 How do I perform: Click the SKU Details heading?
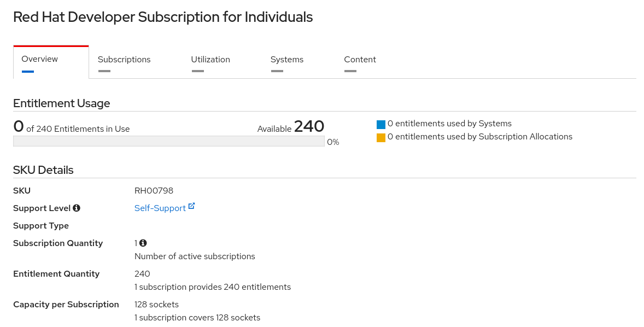click(43, 170)
